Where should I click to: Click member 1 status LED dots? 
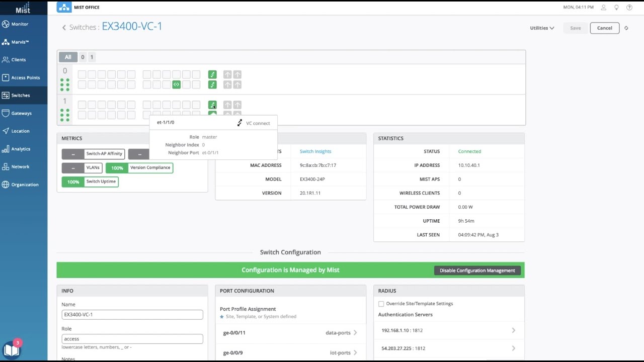point(65,115)
